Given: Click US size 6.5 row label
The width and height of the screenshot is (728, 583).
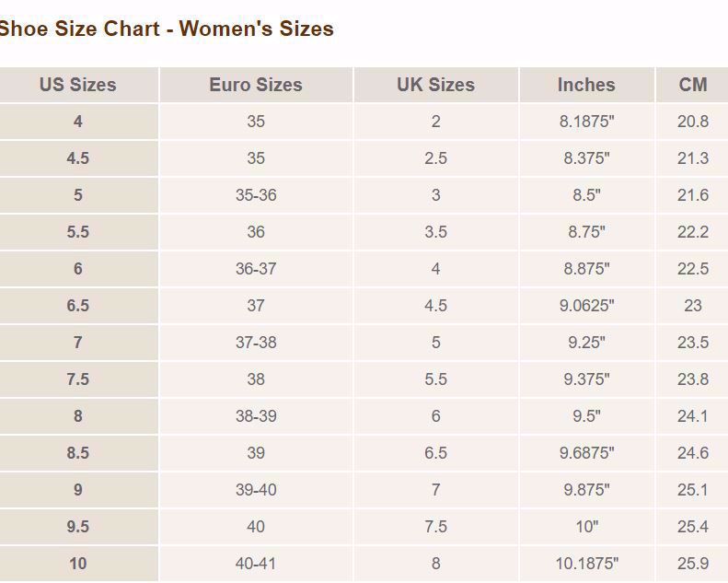Looking at the screenshot, I should pyautogui.click(x=78, y=305).
